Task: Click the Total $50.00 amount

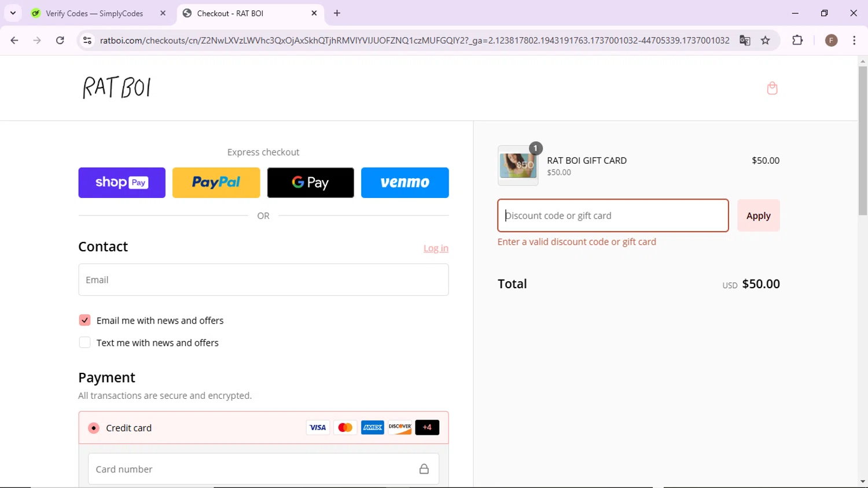Action: (761, 284)
